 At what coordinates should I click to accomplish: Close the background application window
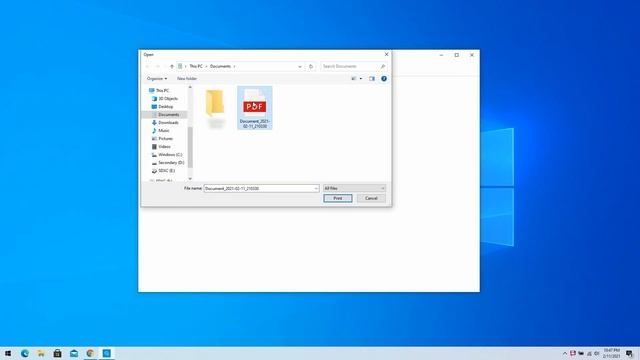[472, 55]
